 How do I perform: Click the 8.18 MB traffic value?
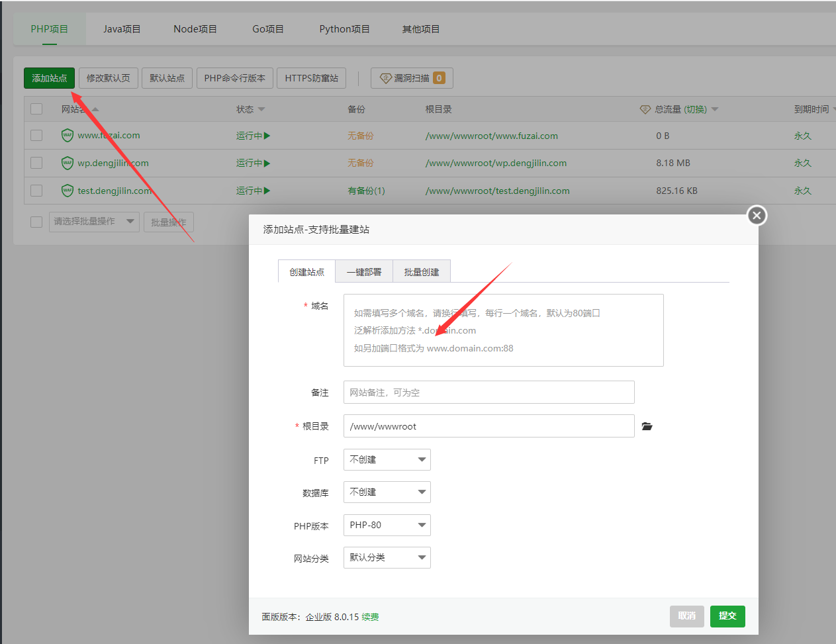(x=673, y=163)
